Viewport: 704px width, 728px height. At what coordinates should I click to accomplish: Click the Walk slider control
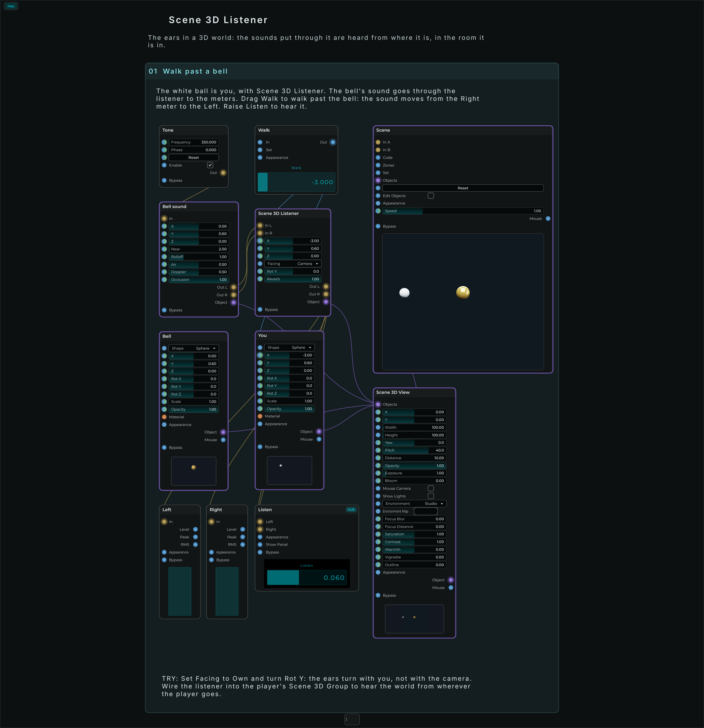pyautogui.click(x=296, y=182)
